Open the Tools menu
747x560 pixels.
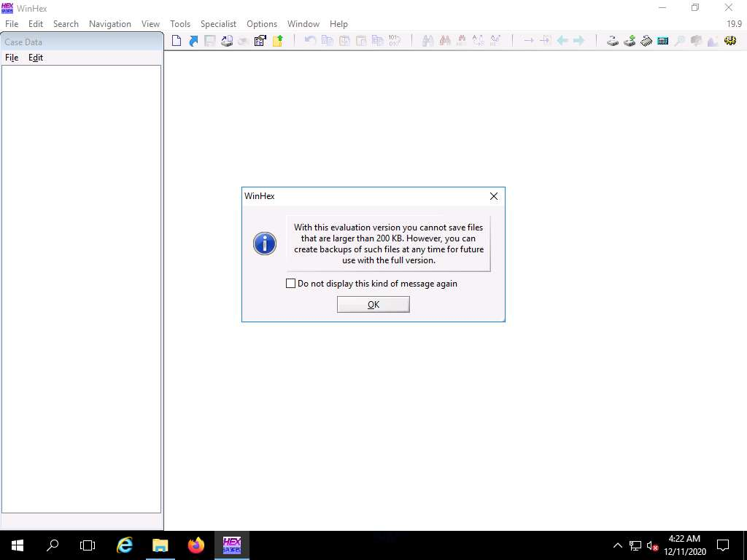point(180,24)
